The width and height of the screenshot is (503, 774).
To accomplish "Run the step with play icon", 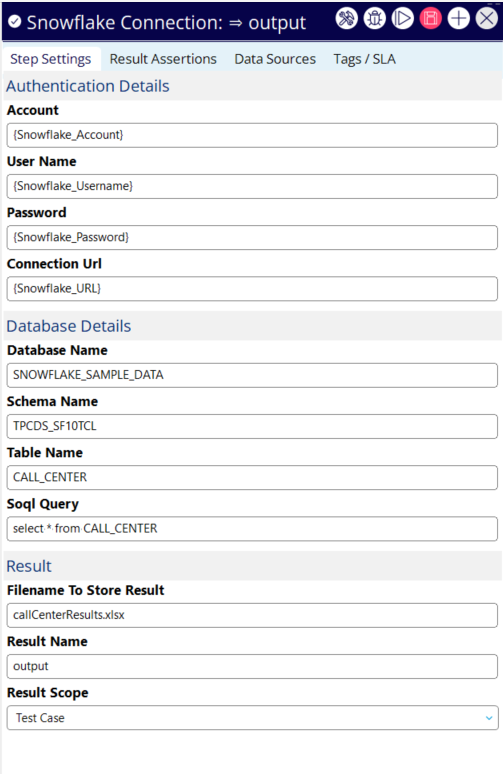I will (402, 19).
